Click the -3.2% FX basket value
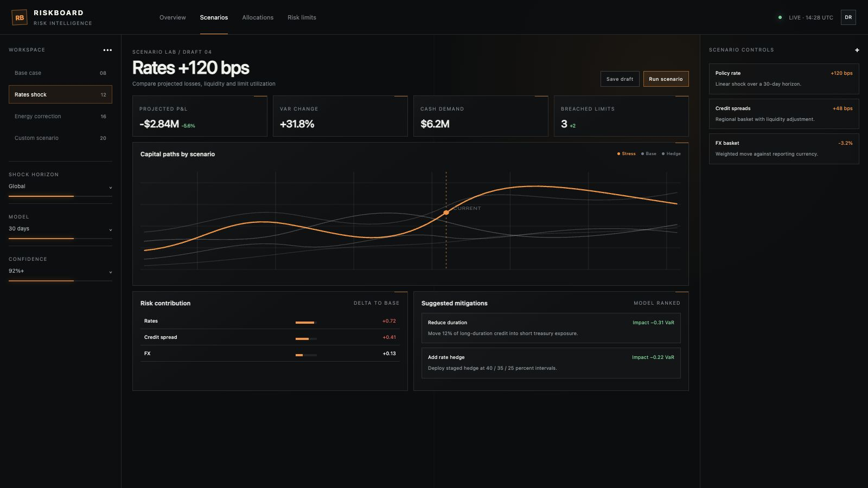 pyautogui.click(x=845, y=143)
